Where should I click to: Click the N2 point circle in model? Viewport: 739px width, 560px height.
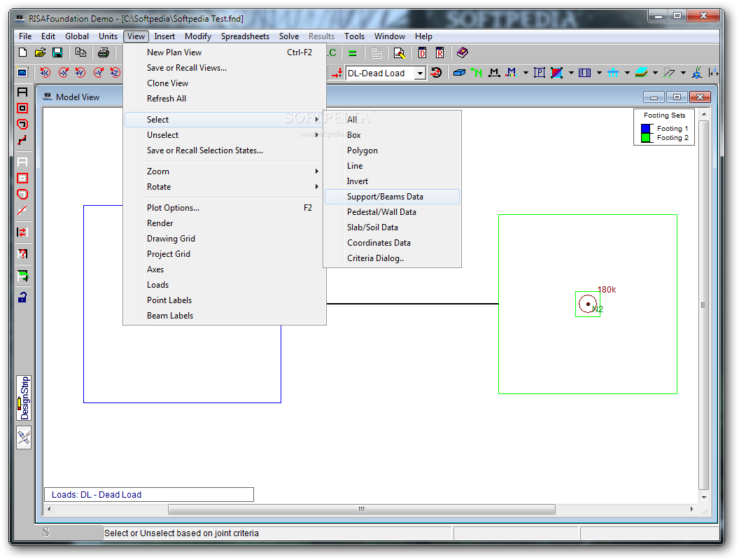[588, 304]
